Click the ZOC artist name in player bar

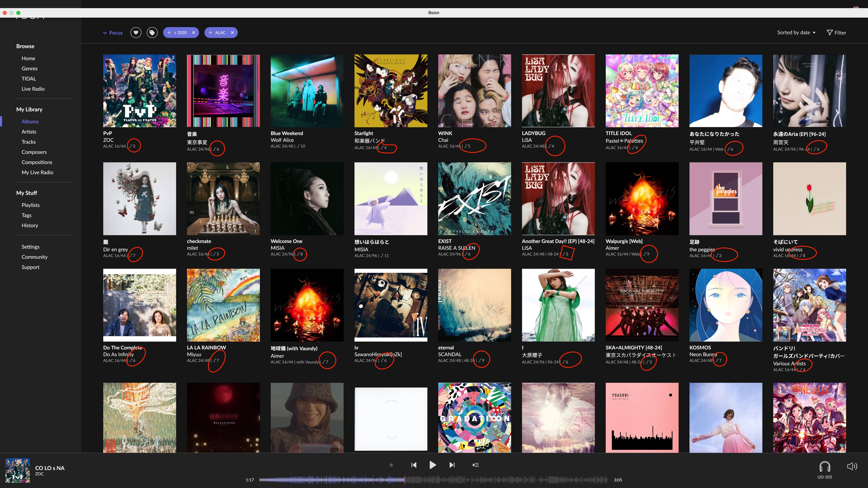tap(39, 474)
